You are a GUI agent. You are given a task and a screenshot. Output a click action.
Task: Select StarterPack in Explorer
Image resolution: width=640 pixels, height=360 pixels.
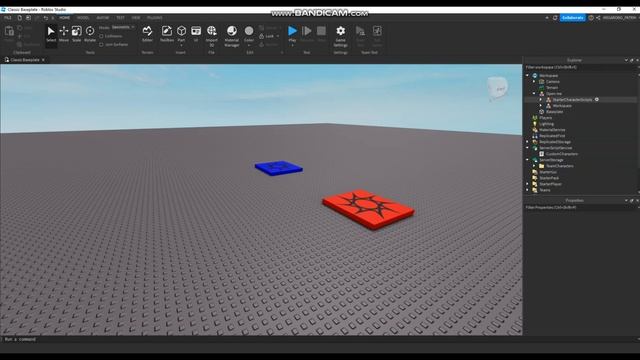click(549, 178)
